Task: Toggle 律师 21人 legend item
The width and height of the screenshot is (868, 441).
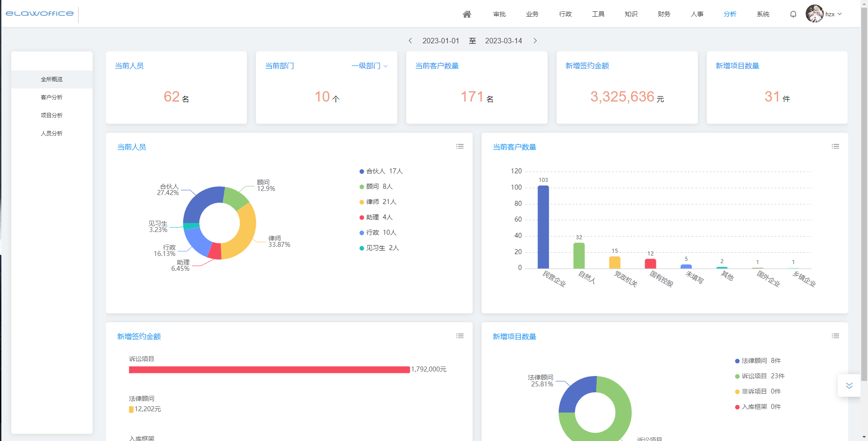Action: point(378,202)
